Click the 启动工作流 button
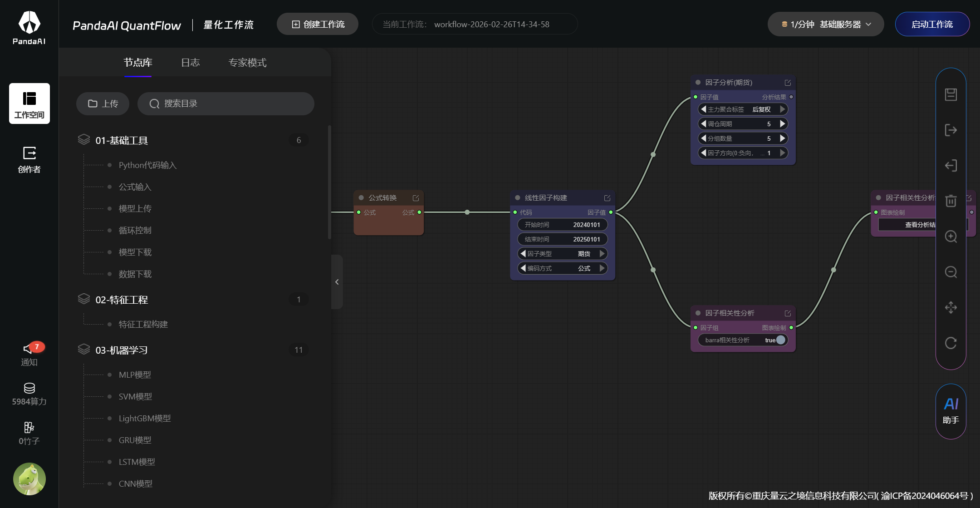 (932, 24)
